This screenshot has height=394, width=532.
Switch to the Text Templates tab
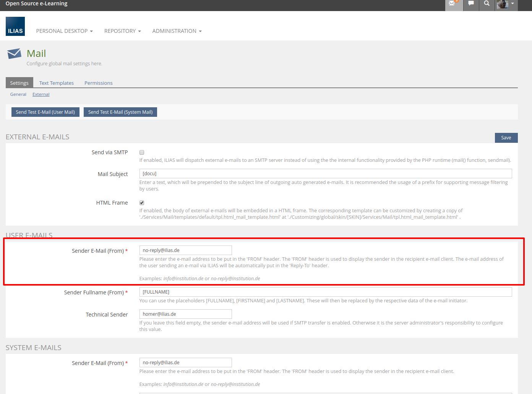coord(56,83)
